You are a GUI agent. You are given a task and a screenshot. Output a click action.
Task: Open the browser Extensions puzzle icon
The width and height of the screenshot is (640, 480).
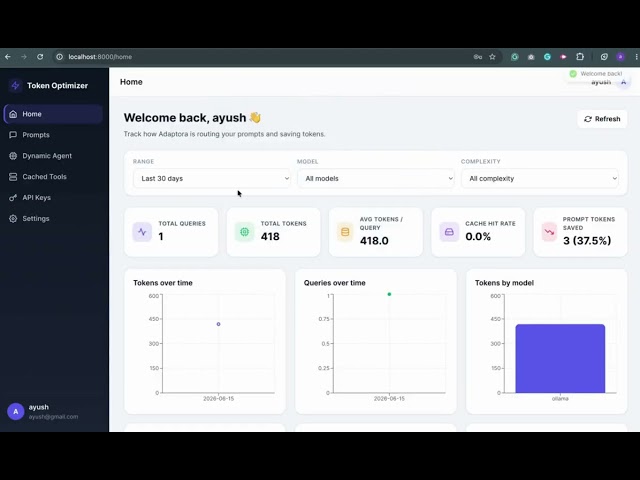580,57
